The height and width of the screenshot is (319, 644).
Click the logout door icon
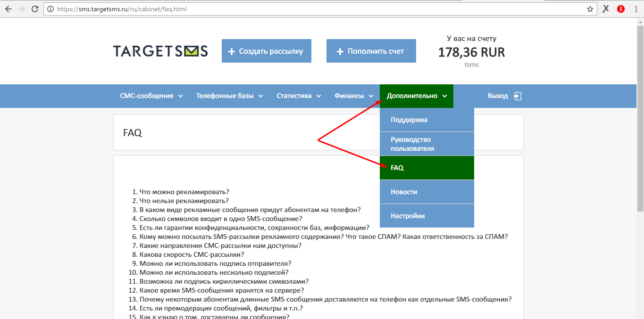(518, 96)
